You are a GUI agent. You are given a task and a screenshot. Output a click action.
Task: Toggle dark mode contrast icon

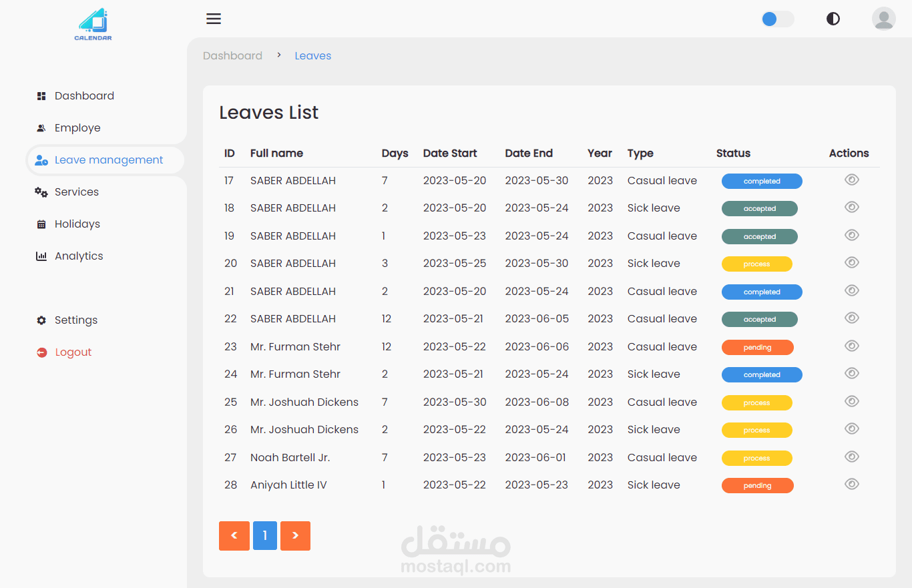[833, 19]
